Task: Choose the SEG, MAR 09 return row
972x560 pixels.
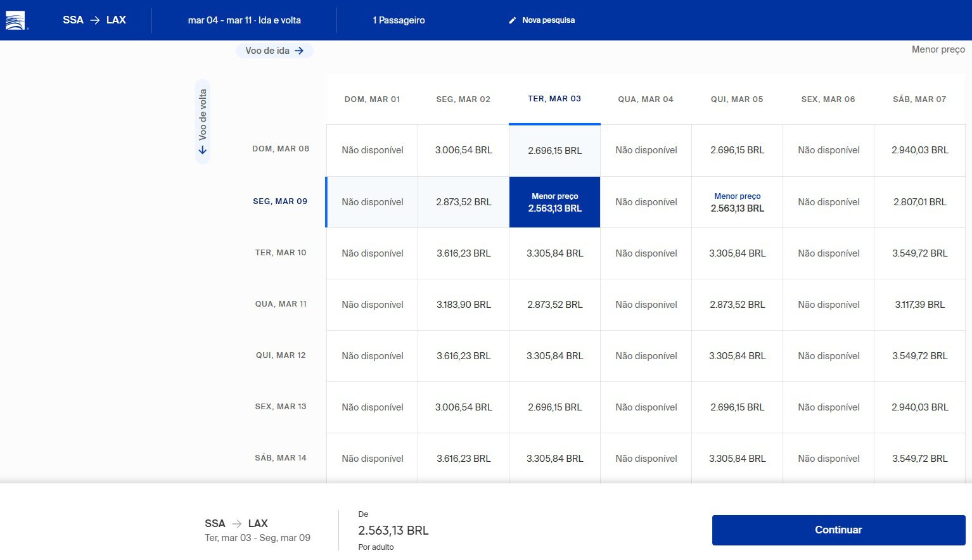Action: [280, 201]
